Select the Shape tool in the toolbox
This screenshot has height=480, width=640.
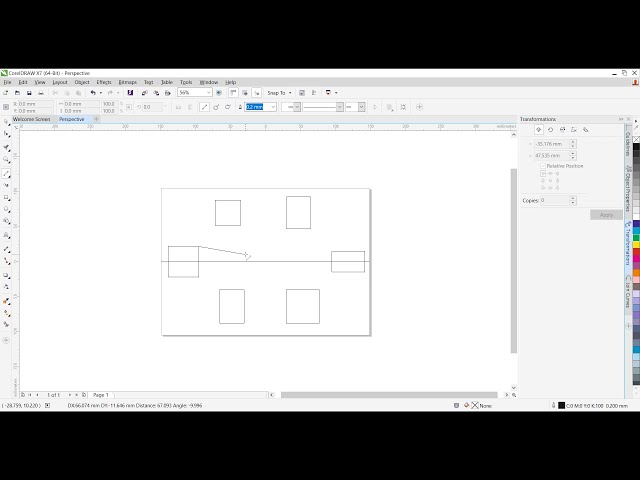point(6,134)
